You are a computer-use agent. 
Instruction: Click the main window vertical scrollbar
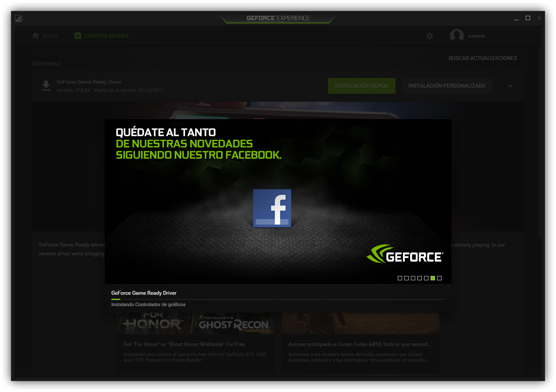[540, 142]
